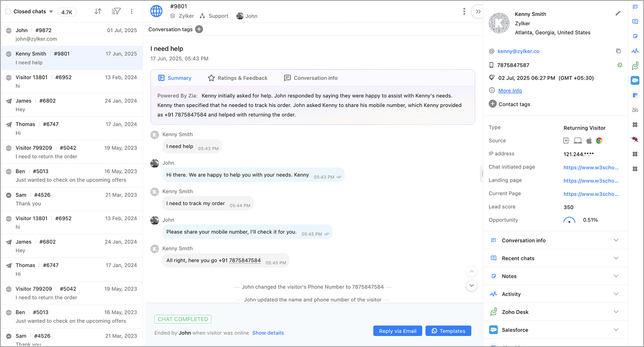
Task: Switch to Ratings & Feedback tab
Action: tap(238, 78)
